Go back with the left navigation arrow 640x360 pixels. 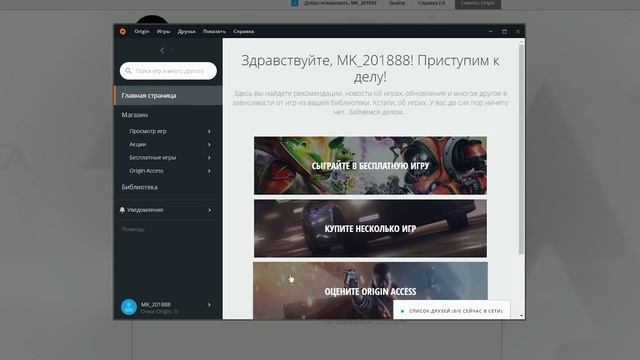(162, 51)
